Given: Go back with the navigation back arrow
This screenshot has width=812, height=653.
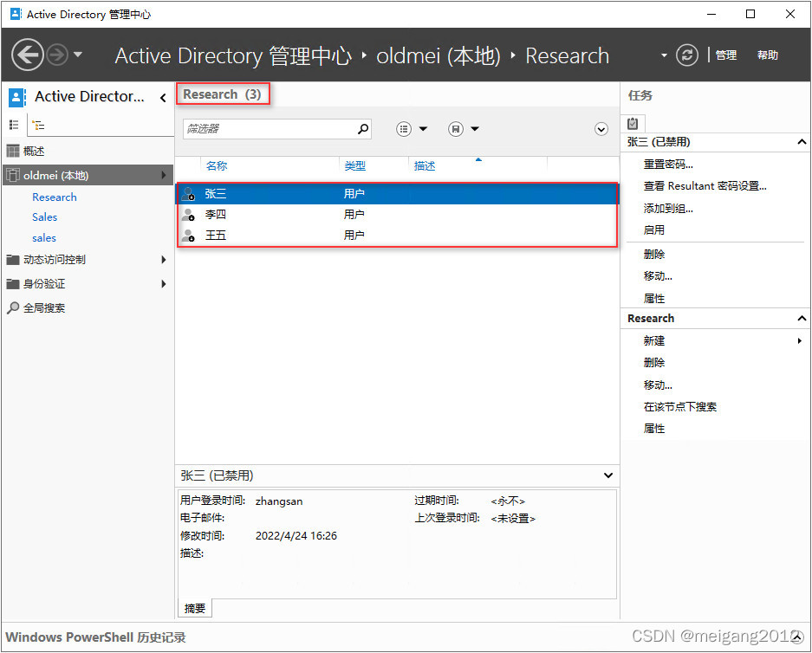Looking at the screenshot, I should 27,55.
